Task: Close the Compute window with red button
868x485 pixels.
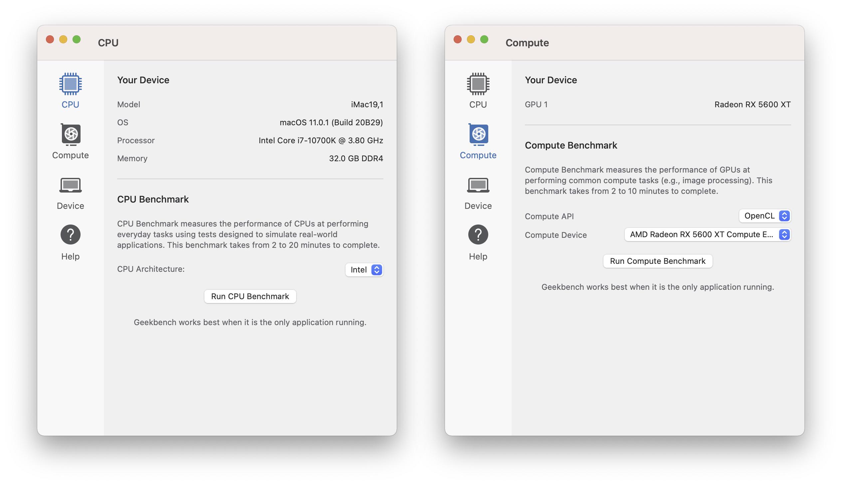Action: click(x=458, y=39)
